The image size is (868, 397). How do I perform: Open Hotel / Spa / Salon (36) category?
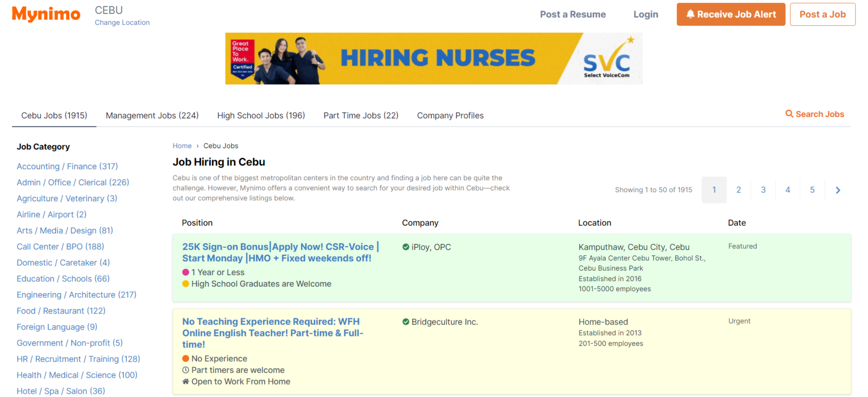pyautogui.click(x=61, y=391)
